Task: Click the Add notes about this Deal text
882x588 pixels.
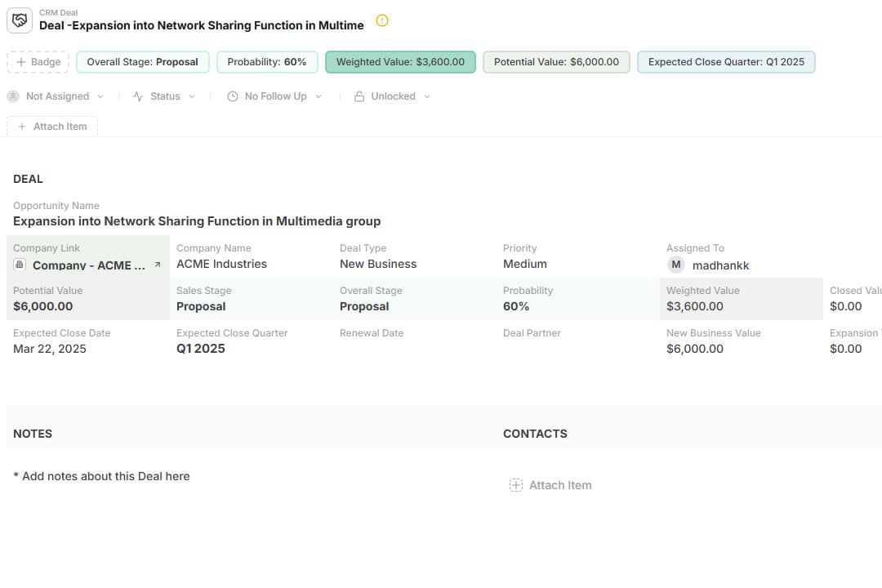Action: 101,476
